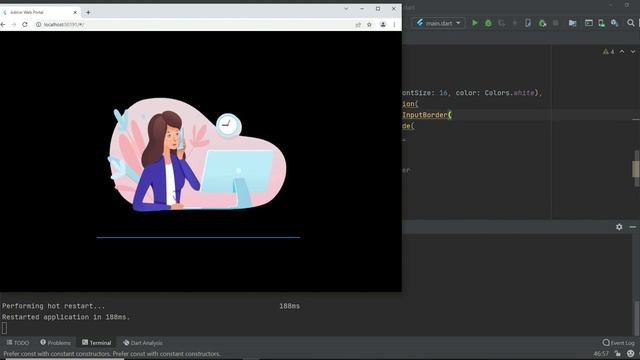The image size is (640, 360).
Task: Click Colors.white in the code editor
Action: (509, 93)
